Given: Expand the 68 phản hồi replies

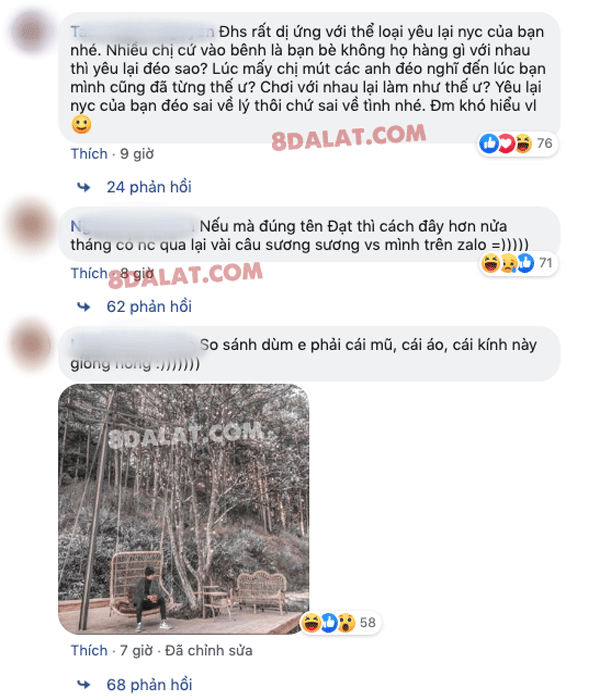Looking at the screenshot, I should pyautogui.click(x=149, y=684).
